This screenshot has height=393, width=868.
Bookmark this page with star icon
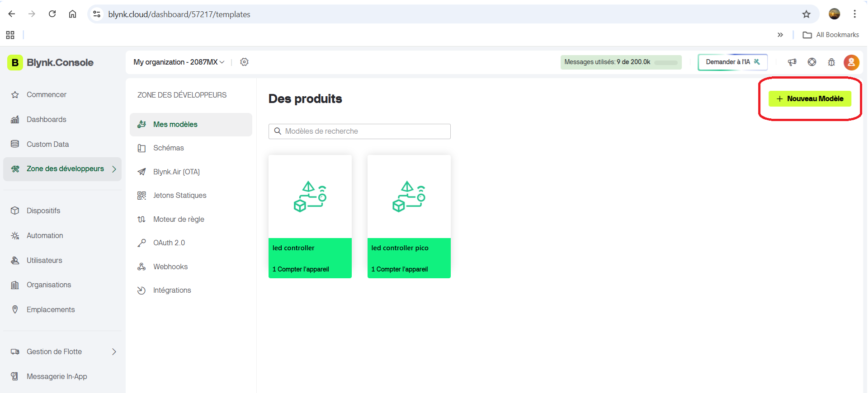(807, 14)
